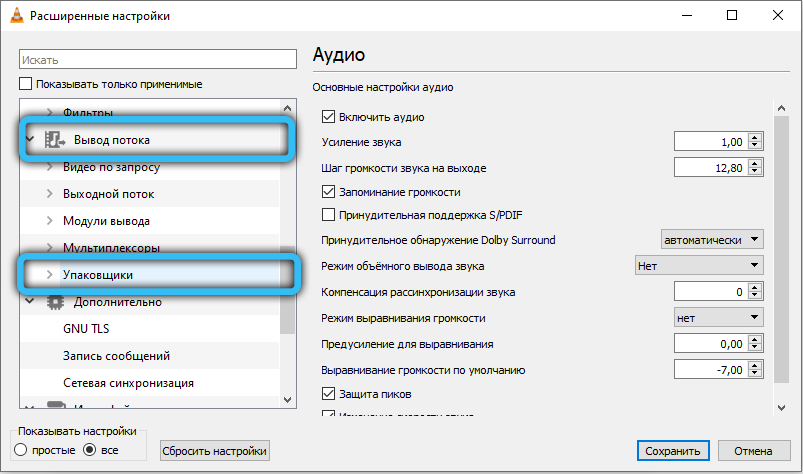Open Режим выравнивания громкости dropdown

point(719,318)
